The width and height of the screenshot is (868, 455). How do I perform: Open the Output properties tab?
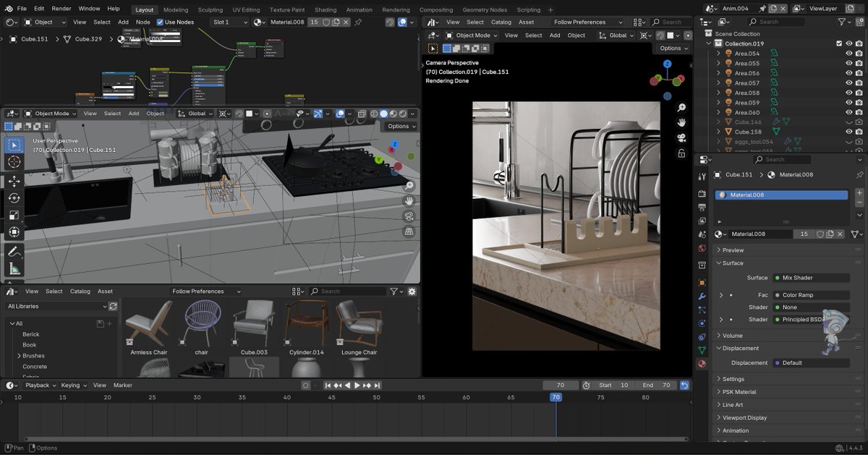pyautogui.click(x=702, y=208)
